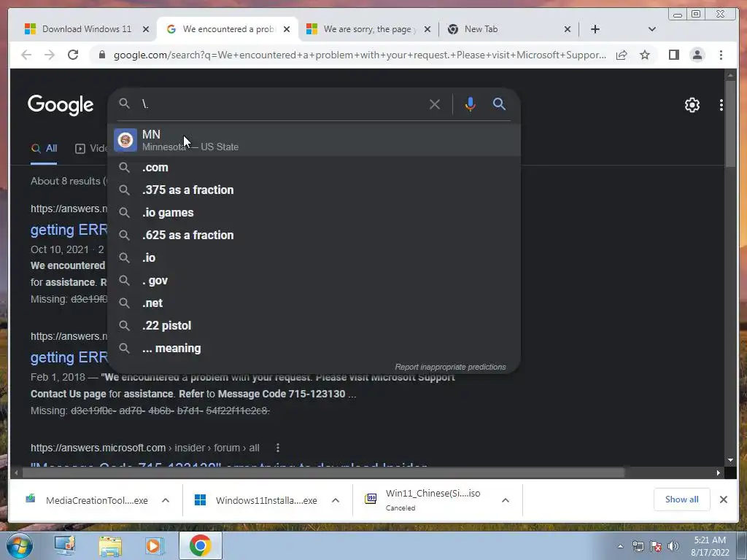Open options for insider forum result
Viewport: 747px width, 560px height.
(278, 448)
